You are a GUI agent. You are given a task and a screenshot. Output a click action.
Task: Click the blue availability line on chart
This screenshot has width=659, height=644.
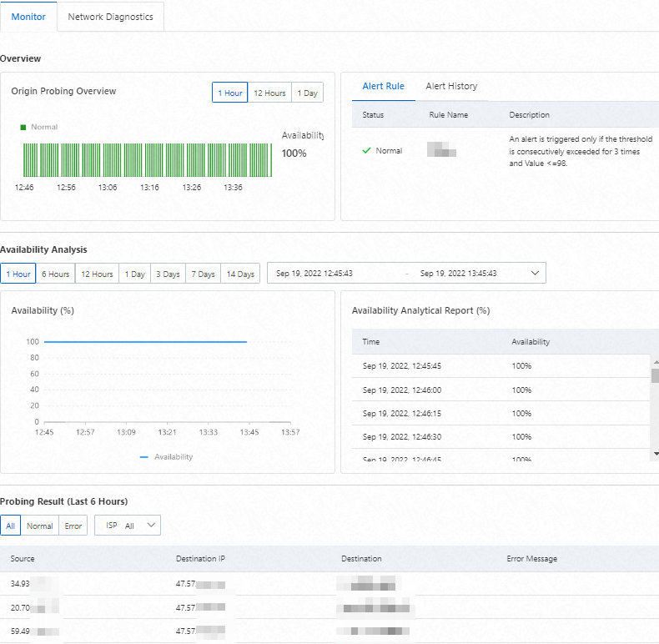pos(146,341)
